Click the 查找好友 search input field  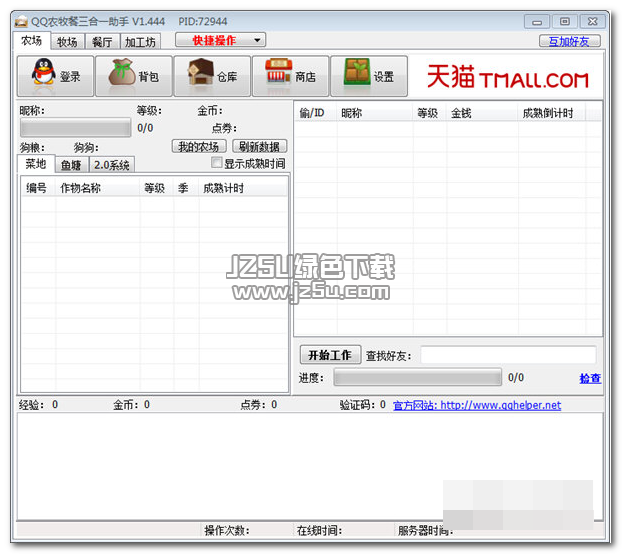tap(508, 355)
